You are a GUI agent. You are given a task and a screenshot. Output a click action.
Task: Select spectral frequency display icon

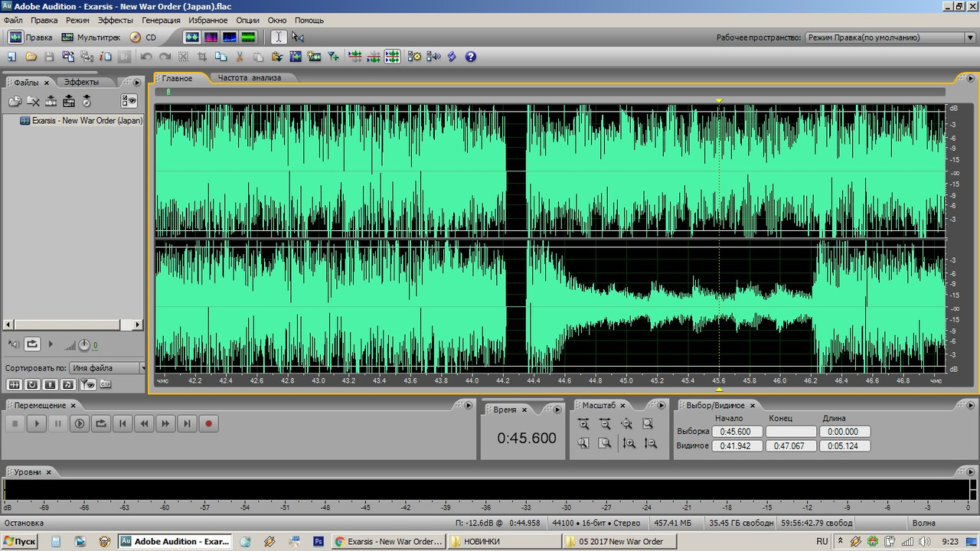tap(211, 37)
